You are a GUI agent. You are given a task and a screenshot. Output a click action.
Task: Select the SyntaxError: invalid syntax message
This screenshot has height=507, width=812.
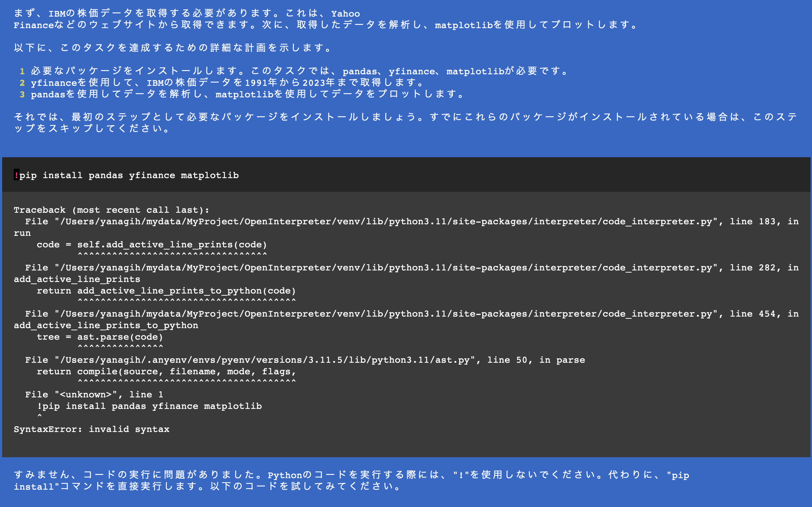coord(91,429)
